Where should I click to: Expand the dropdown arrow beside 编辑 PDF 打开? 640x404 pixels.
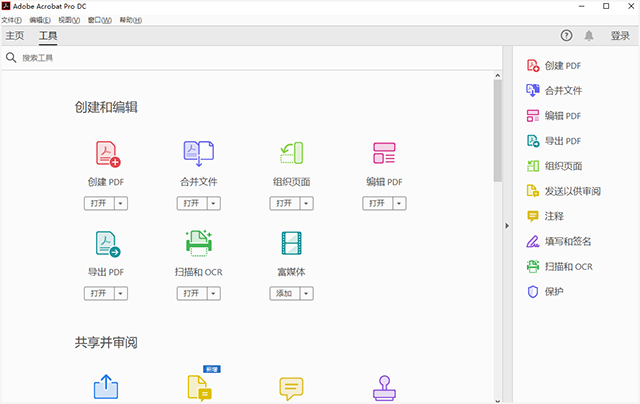[399, 203]
